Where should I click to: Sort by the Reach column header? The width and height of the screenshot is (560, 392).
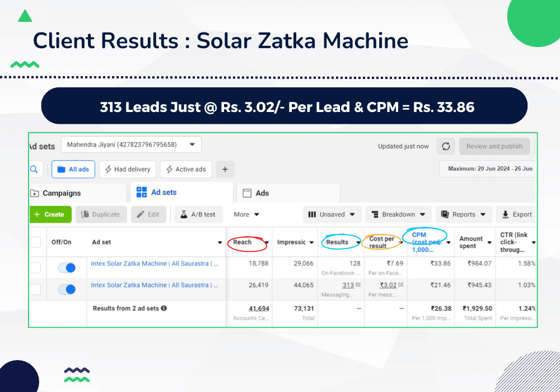point(242,242)
